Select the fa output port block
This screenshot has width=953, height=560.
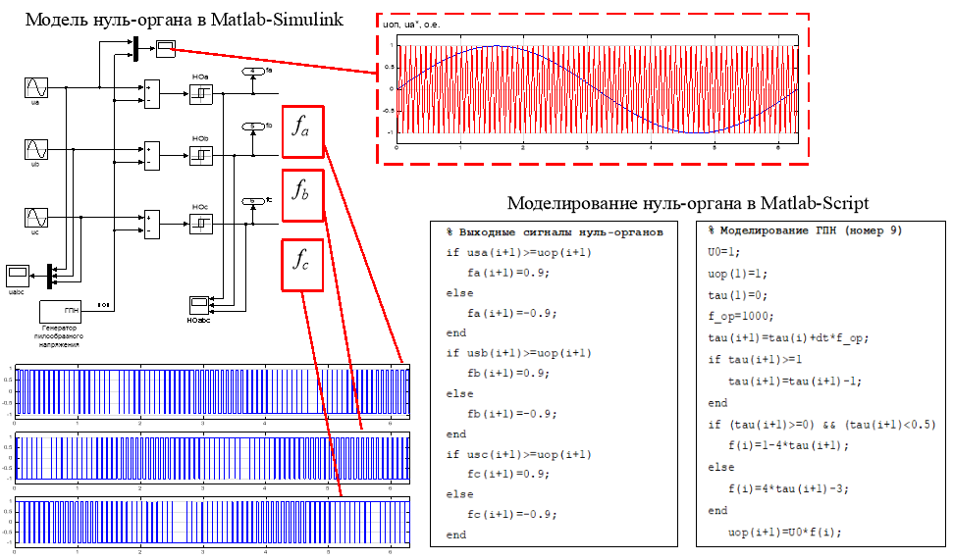tap(253, 72)
